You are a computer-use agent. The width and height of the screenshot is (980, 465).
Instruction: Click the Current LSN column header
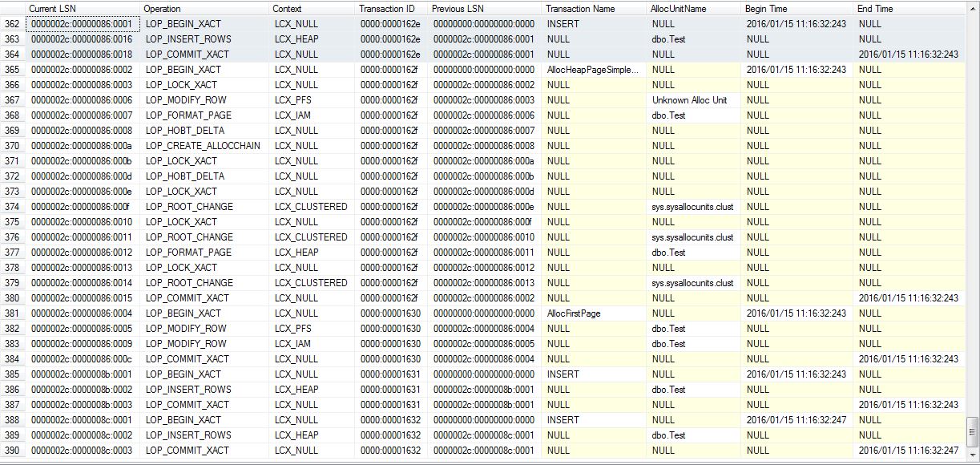pos(48,9)
